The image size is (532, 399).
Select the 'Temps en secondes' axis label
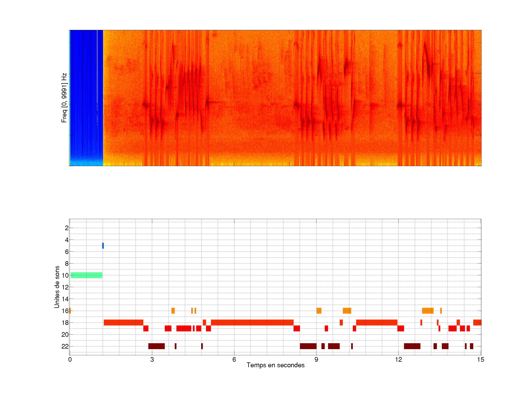point(275,365)
